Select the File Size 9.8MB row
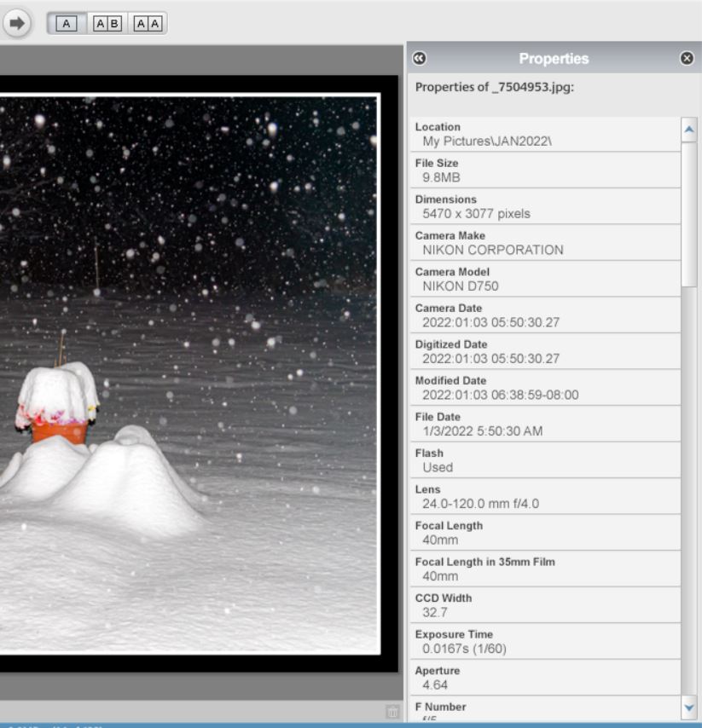Viewport: 702px width, 728px height. click(544, 170)
